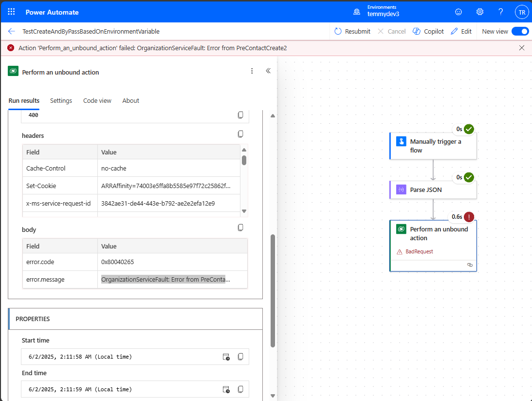
Task: Select the ARRAffinity Set-Cookie value
Action: point(168,186)
